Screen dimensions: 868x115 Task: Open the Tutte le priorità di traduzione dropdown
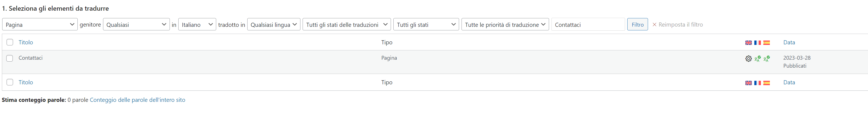505,24
